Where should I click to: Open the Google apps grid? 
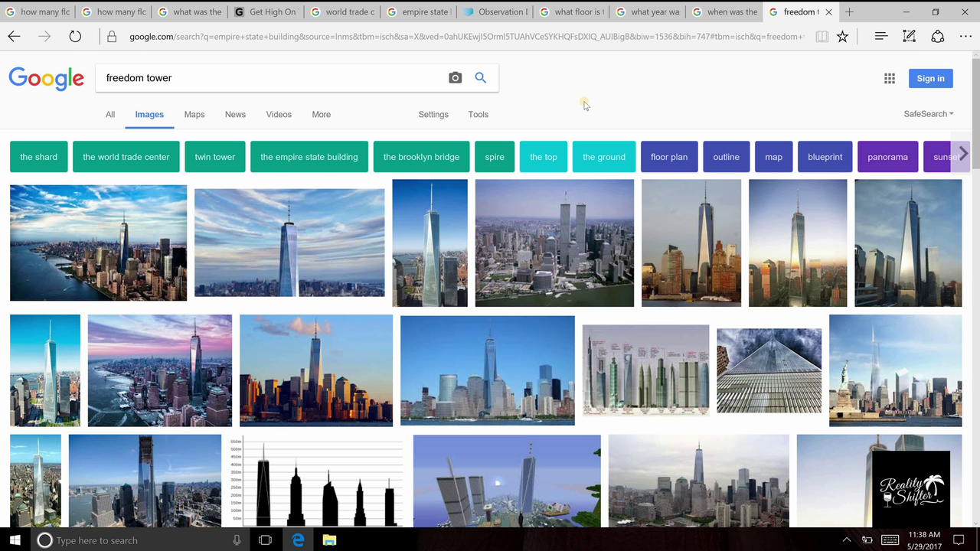click(890, 79)
